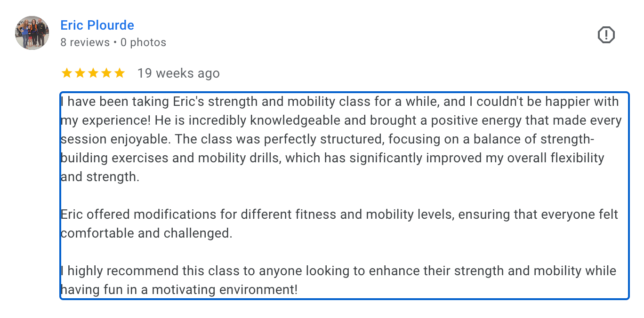Click the third gold rating star

click(93, 73)
